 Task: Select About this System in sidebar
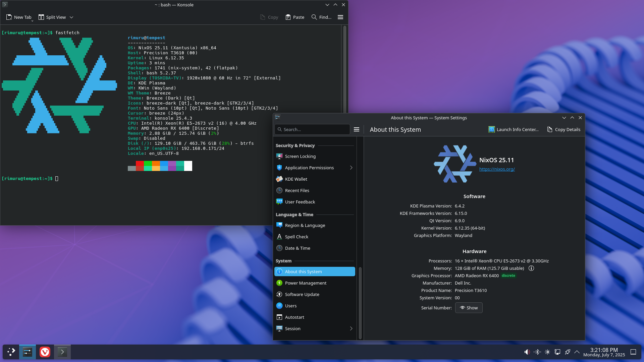[x=315, y=271]
